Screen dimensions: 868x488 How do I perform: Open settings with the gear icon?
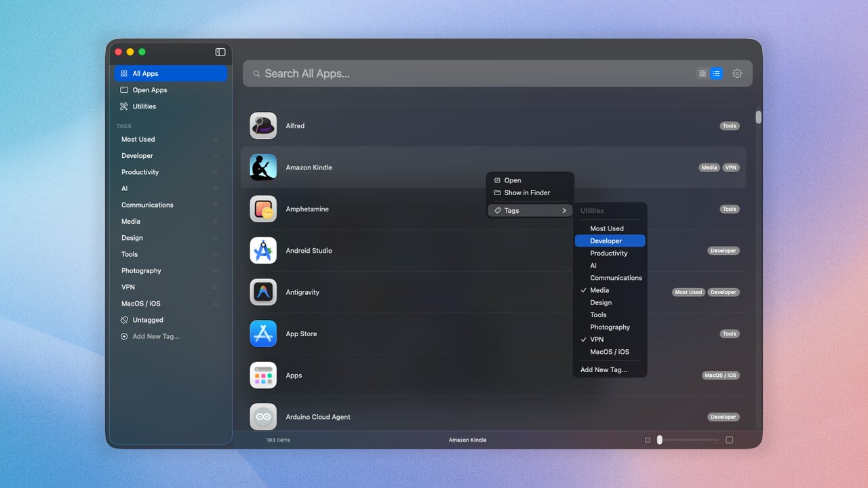pyautogui.click(x=737, y=73)
